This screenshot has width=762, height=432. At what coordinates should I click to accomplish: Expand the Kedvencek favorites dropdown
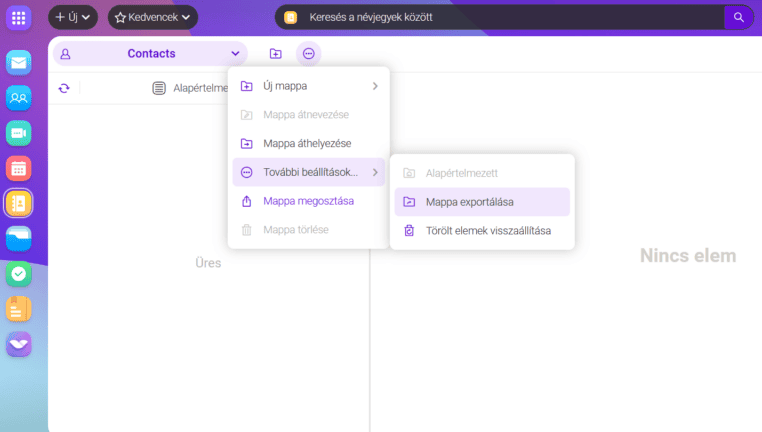click(153, 17)
